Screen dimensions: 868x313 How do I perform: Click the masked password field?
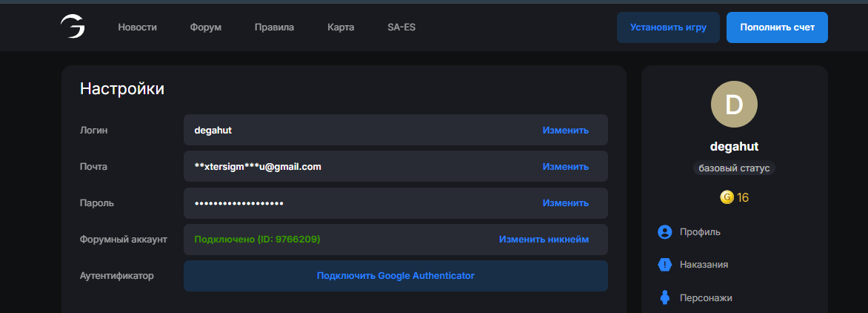click(x=395, y=203)
